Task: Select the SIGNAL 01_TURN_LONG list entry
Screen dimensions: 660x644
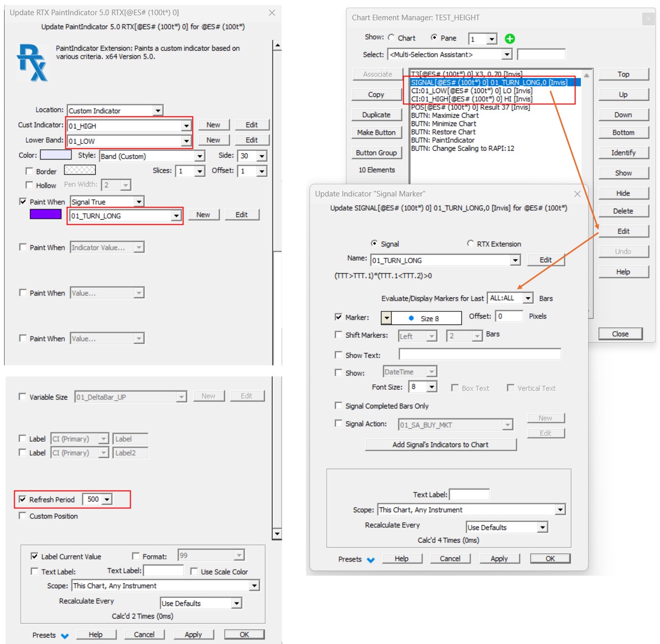Action: point(489,83)
